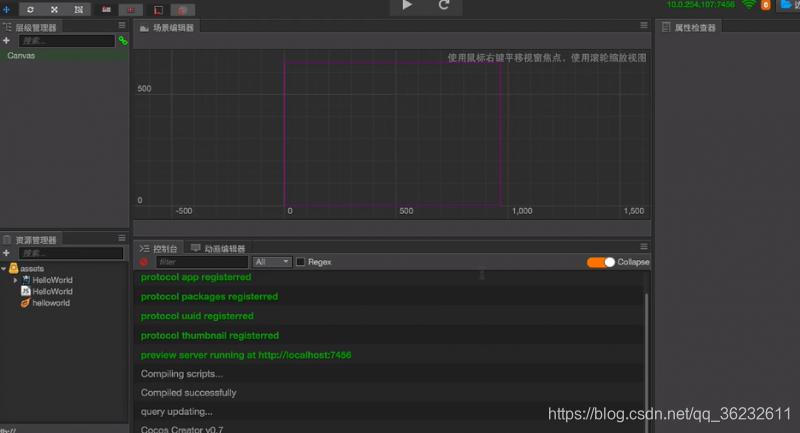Add a node with the hierarchy plus button

(x=7, y=40)
